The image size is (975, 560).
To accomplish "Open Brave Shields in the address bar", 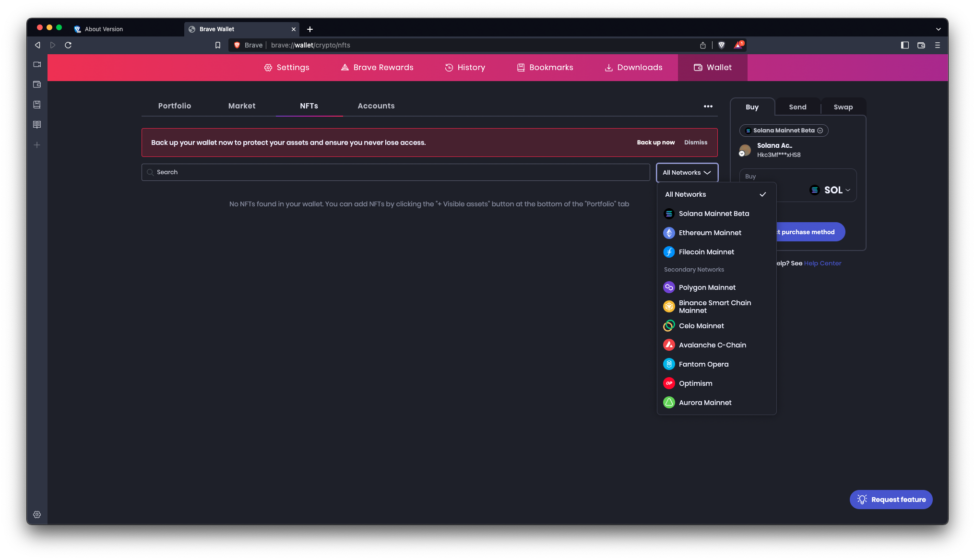I will 721,45.
